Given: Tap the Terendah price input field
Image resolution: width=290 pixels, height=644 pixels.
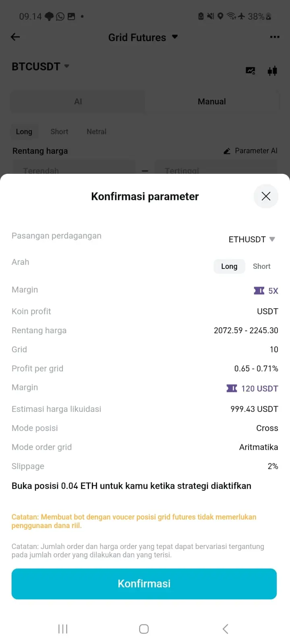Looking at the screenshot, I should [74, 169].
